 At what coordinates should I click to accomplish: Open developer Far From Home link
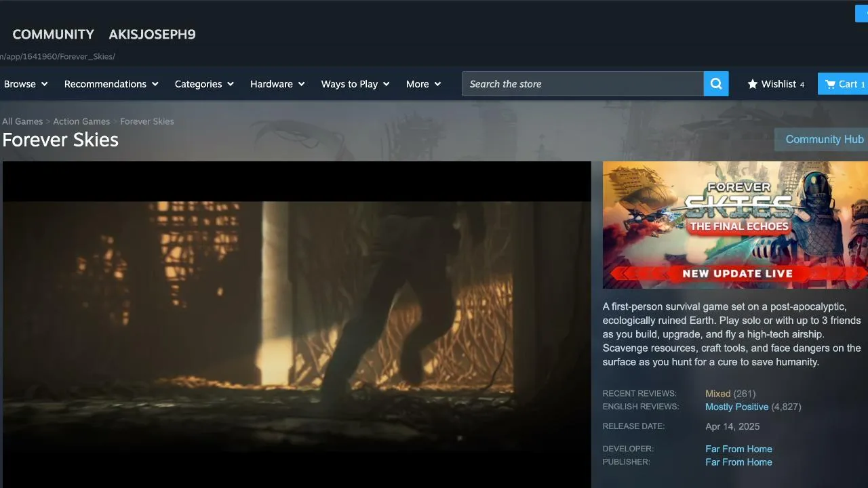coord(738,449)
